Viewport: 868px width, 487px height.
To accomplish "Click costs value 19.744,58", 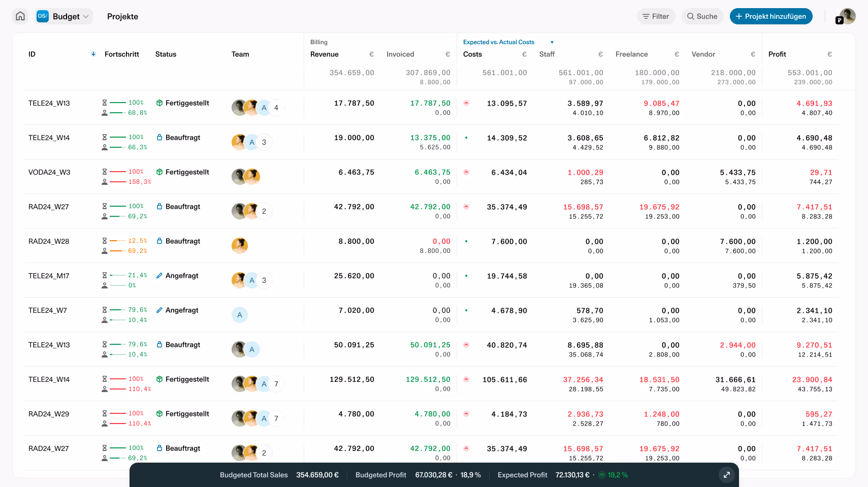I will [507, 276].
